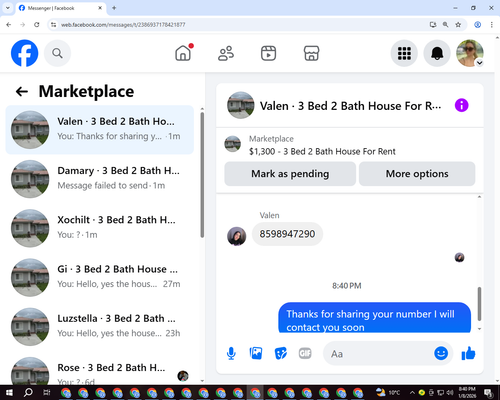Screen dimensions: 500x400
Task: Click the blue Thanks for sharing message
Action: pyautogui.click(x=375, y=318)
